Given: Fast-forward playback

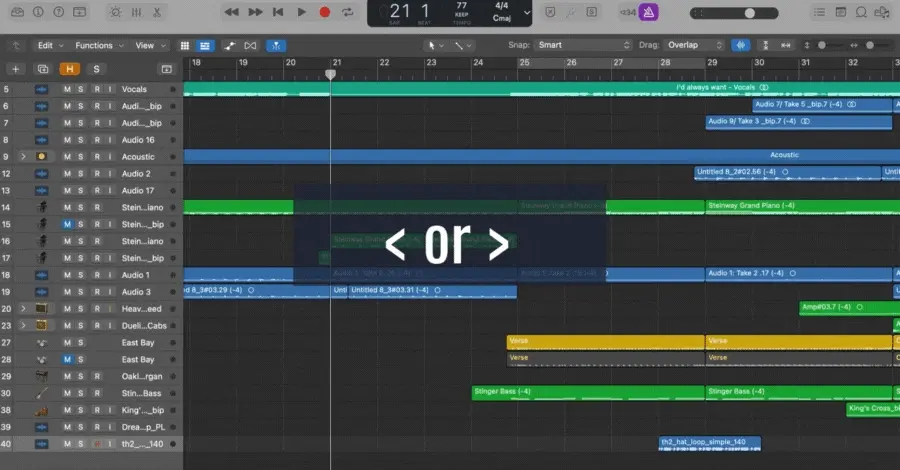Looking at the screenshot, I should [x=255, y=12].
